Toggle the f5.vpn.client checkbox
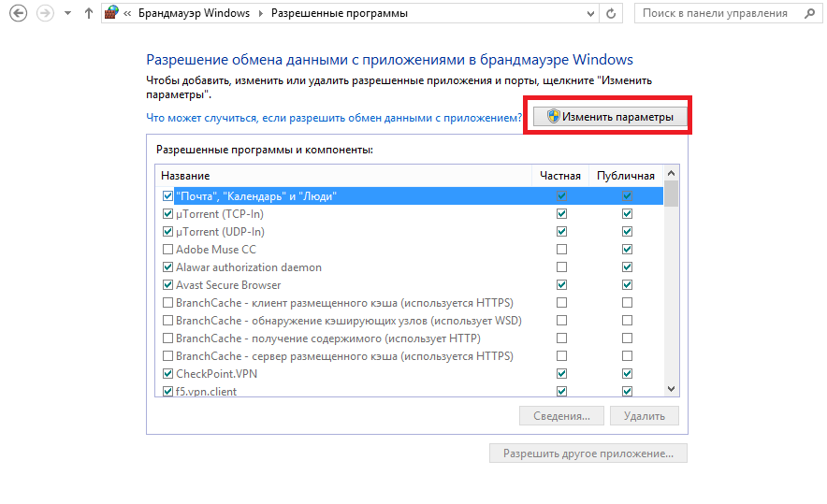The image size is (827, 504). pyautogui.click(x=167, y=391)
